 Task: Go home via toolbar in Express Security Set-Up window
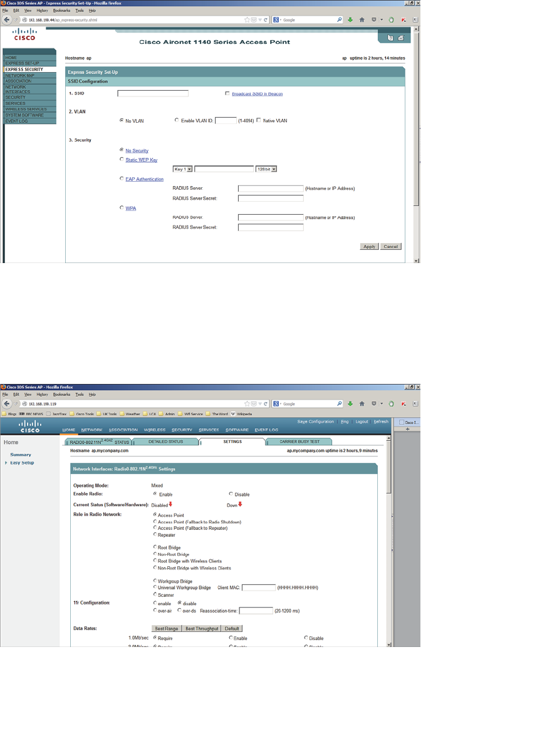click(x=362, y=20)
